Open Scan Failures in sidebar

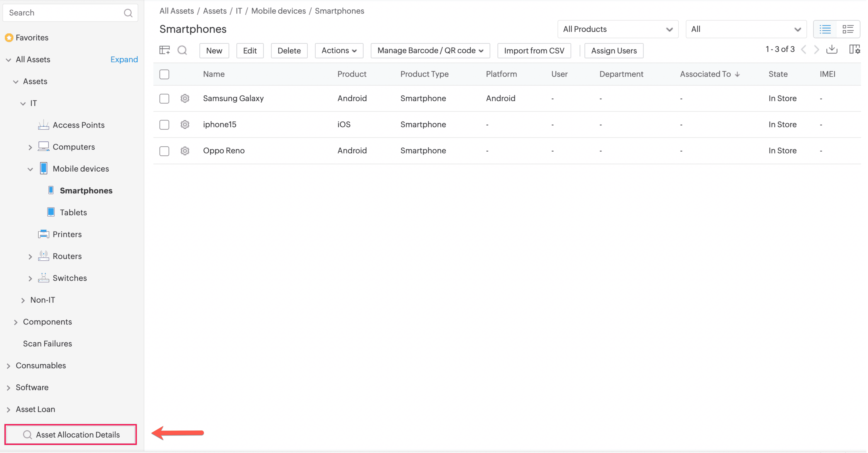tap(47, 343)
